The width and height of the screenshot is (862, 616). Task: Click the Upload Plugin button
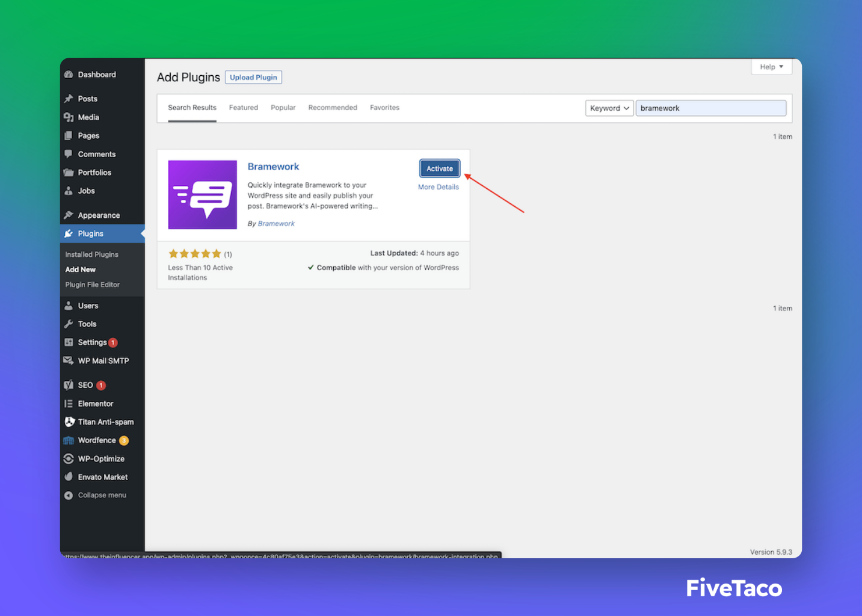point(253,78)
